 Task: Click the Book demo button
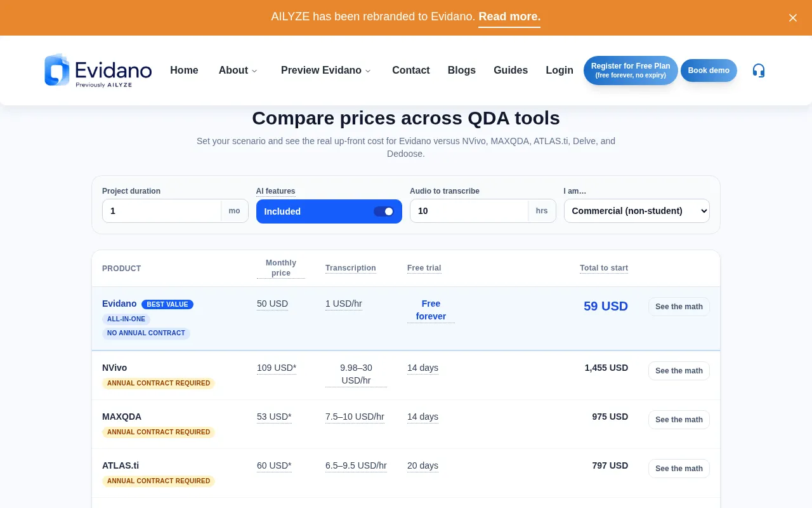[709, 70]
